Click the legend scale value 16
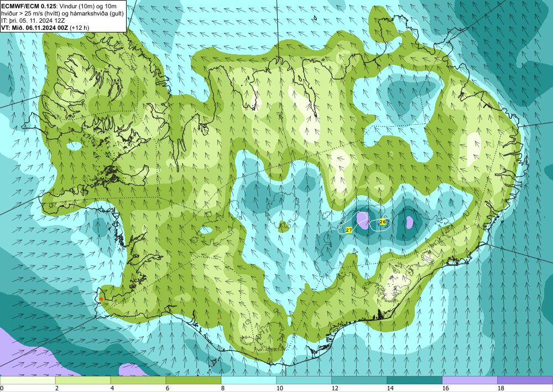This screenshot has height=392, width=553. click(x=445, y=389)
